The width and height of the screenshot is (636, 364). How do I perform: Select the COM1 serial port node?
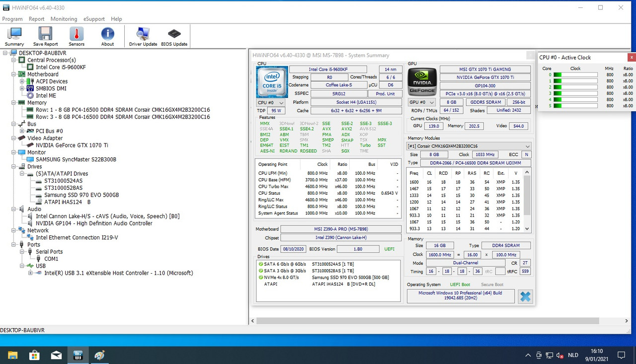point(51,259)
